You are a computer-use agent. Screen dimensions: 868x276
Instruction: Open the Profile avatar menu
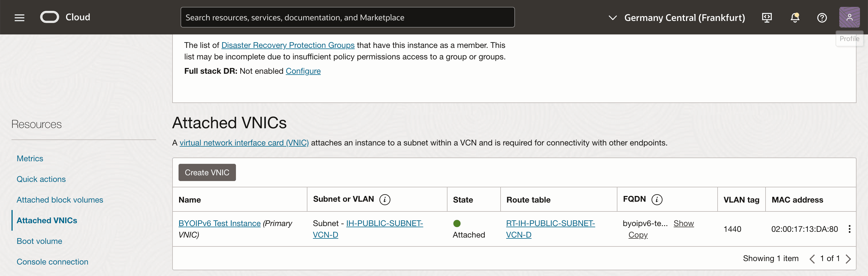coord(849,17)
